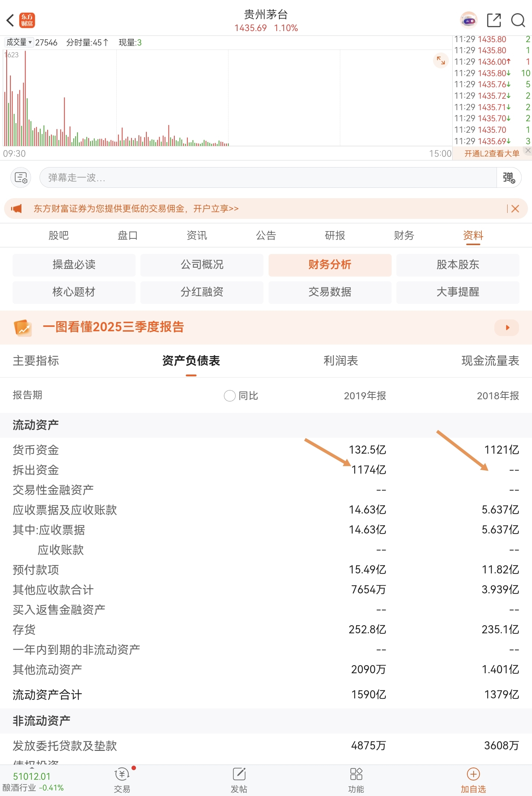Tap the 贵州茅台 stock title
Image resolution: width=532 pixels, height=796 pixels.
point(266,15)
